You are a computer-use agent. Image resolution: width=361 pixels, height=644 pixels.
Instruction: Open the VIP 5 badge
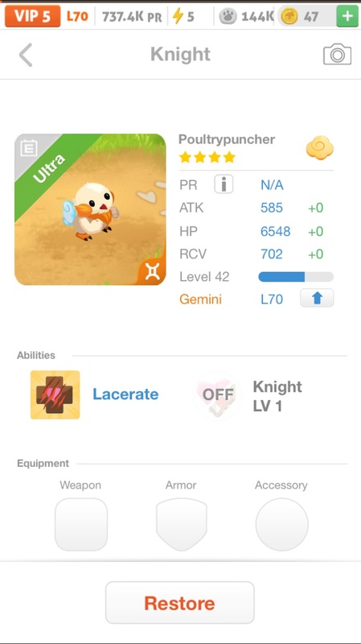[x=32, y=16]
